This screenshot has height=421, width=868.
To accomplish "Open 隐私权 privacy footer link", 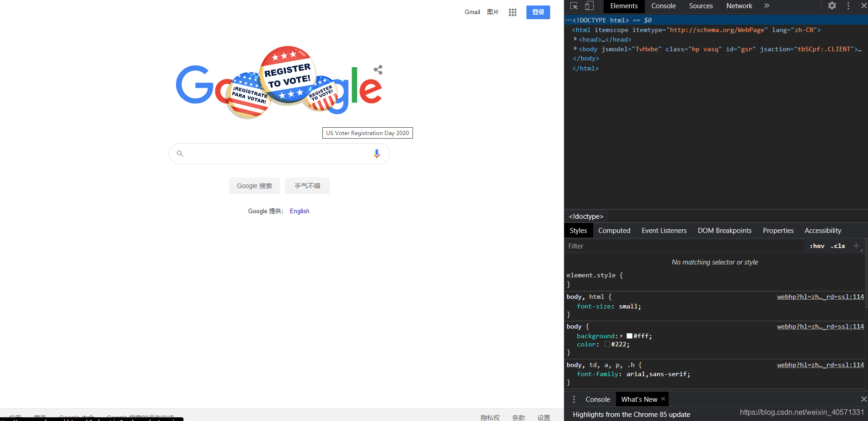I will (490, 417).
